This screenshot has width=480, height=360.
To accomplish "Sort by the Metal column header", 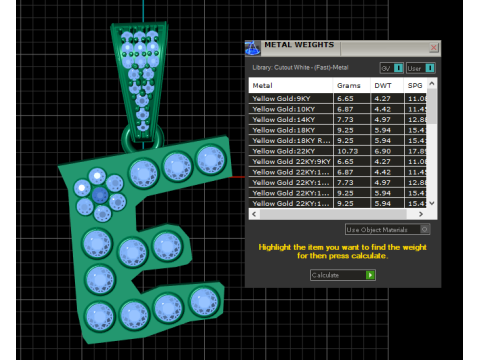I will [x=290, y=85].
